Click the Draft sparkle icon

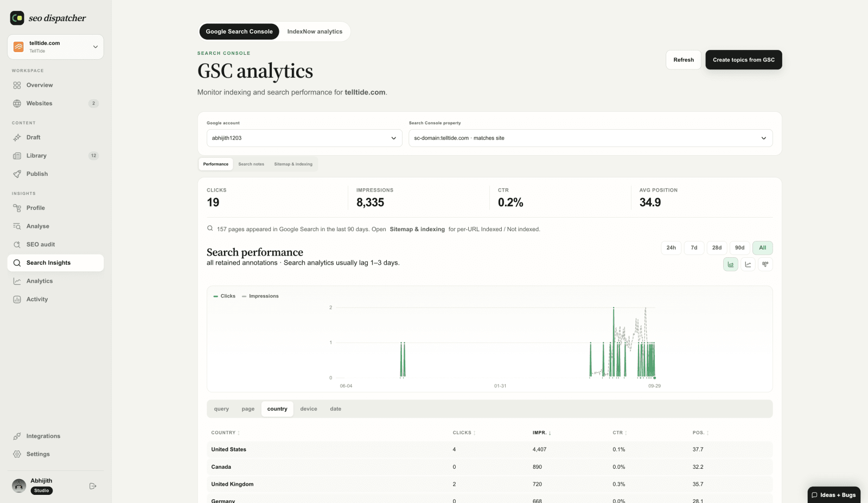pyautogui.click(x=17, y=138)
